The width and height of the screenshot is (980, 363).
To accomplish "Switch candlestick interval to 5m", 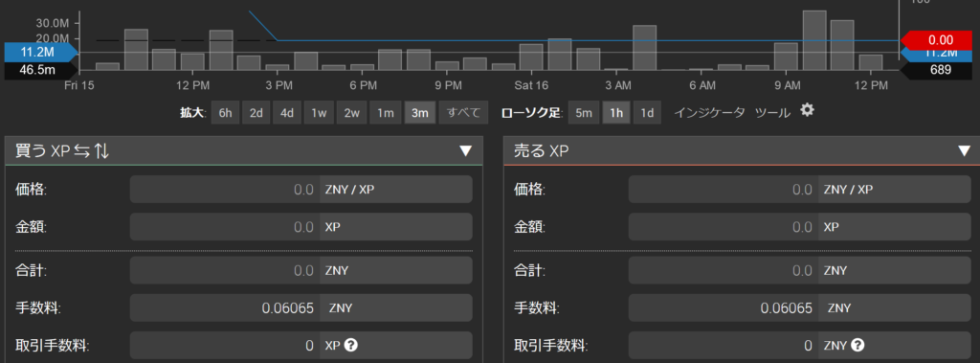I will pos(583,113).
